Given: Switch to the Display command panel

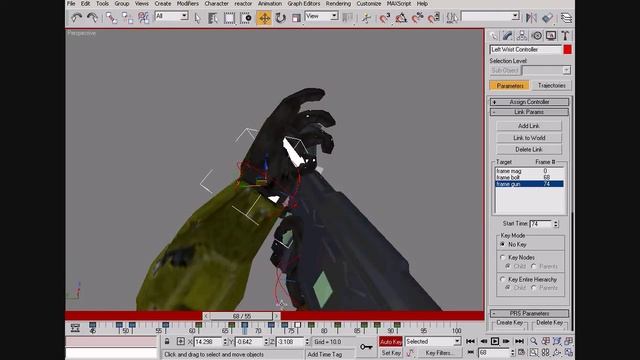Looking at the screenshot, I should [x=551, y=36].
